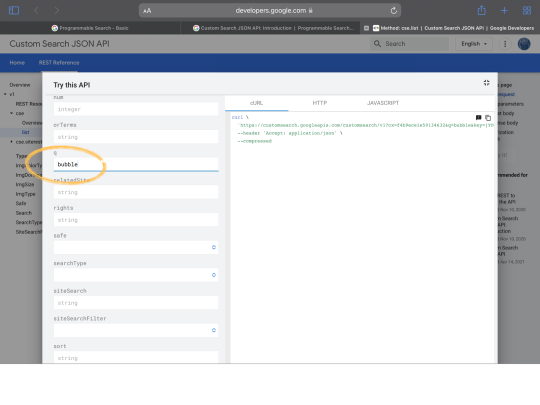Go to the Home nav tab
Image resolution: width=540 pixels, height=405 pixels.
[x=17, y=63]
